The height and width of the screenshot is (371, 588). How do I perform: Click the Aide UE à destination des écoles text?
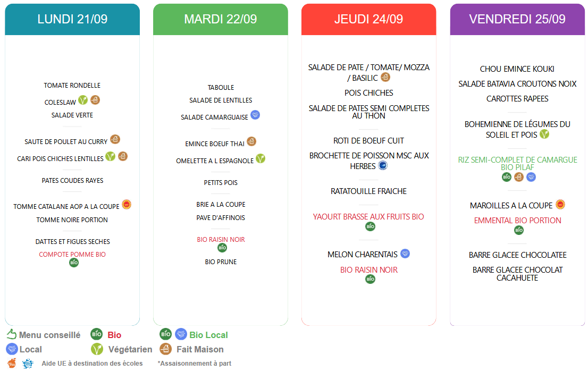coord(93,363)
